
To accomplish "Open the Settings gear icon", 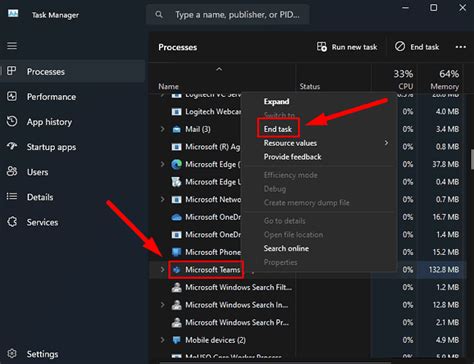I will click(12, 353).
